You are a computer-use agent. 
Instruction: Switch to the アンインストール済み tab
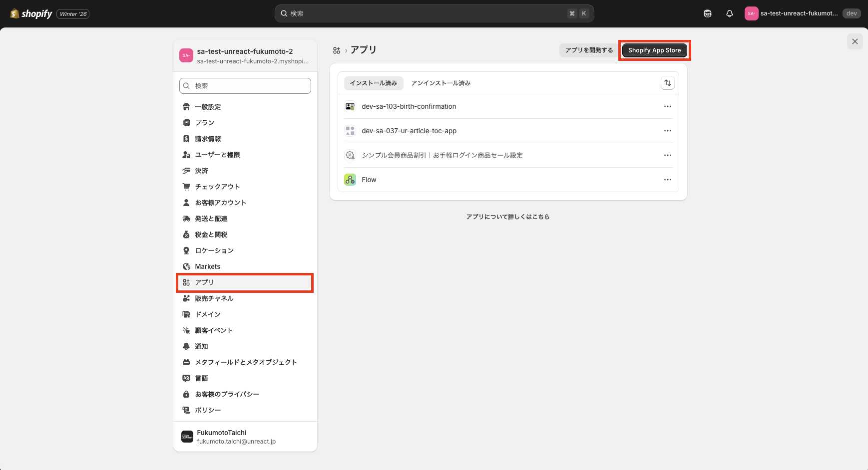(x=440, y=83)
